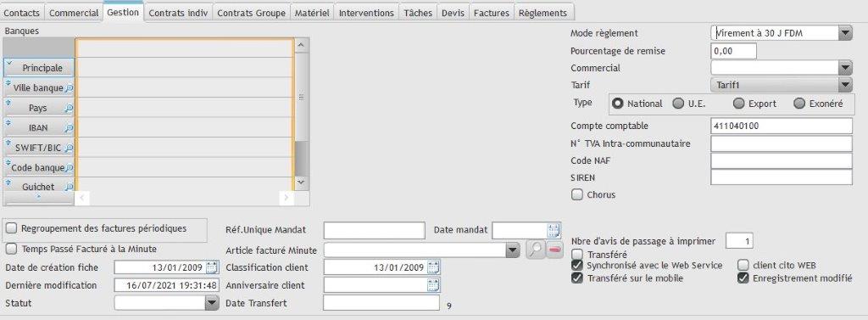The height and width of the screenshot is (320, 868).
Task: Expand the Article facturé Minute dropdown
Action: (x=513, y=250)
